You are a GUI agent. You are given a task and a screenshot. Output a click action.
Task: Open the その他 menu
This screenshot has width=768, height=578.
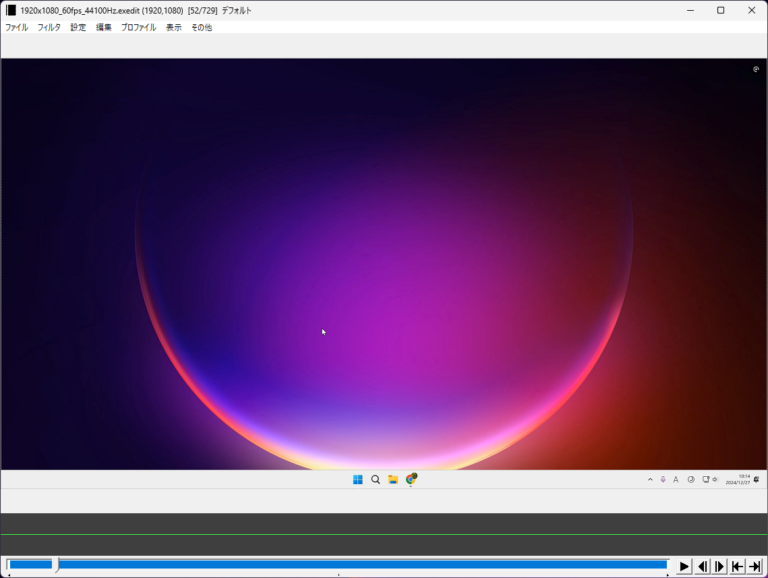click(x=201, y=28)
